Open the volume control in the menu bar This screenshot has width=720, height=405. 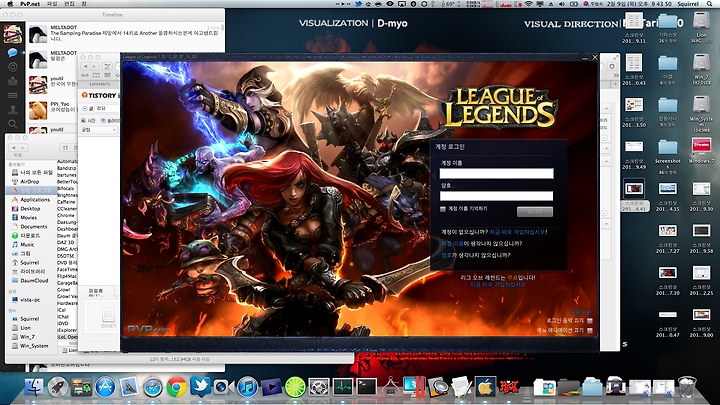(x=561, y=4)
